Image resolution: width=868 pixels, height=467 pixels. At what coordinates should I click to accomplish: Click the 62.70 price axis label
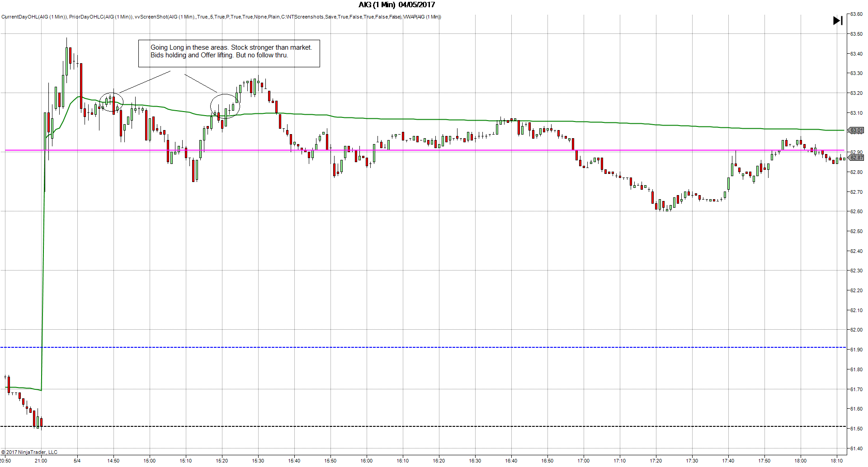(x=856, y=192)
